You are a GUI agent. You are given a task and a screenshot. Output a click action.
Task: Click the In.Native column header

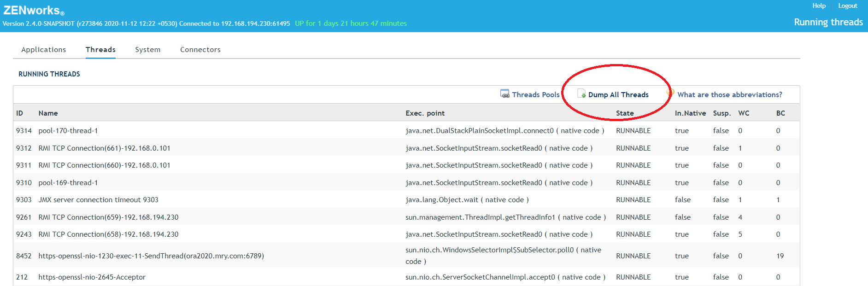[x=690, y=113]
